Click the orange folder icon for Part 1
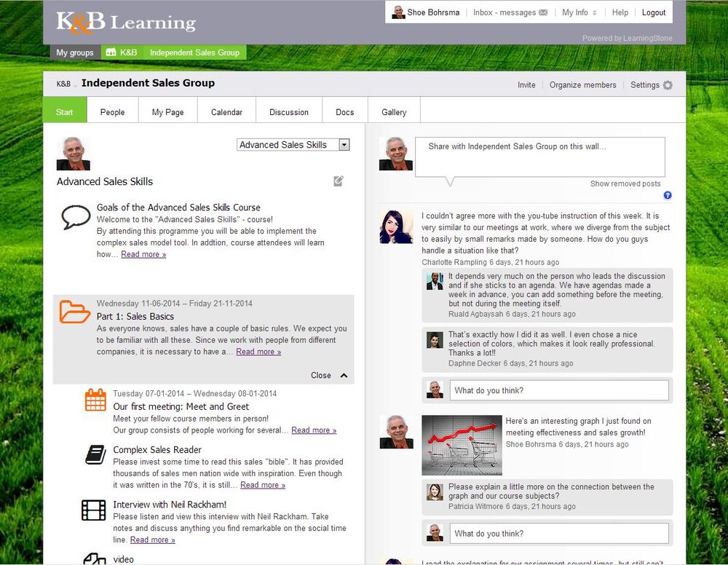The height and width of the screenshot is (565, 728). click(x=75, y=312)
